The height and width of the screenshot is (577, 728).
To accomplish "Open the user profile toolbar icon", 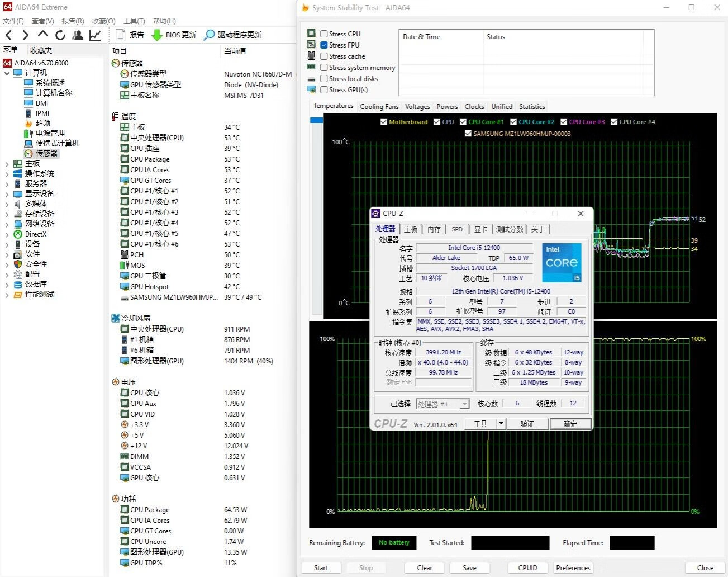I will (78, 35).
